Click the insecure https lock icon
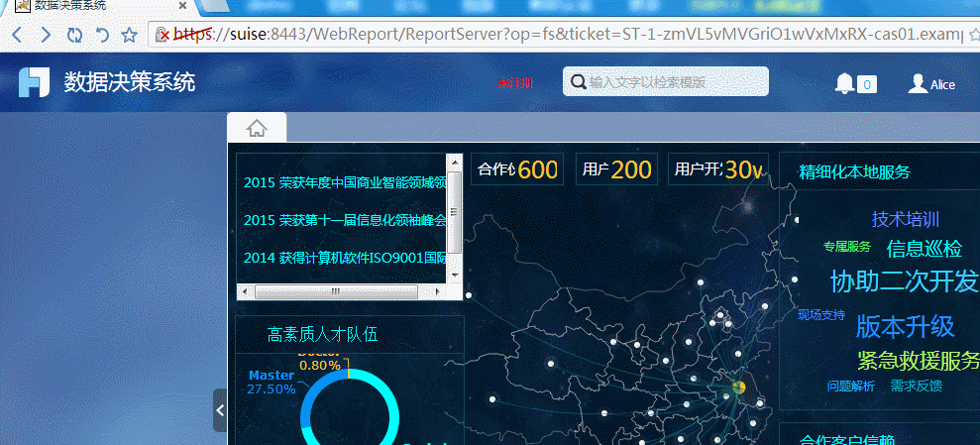 (x=162, y=34)
